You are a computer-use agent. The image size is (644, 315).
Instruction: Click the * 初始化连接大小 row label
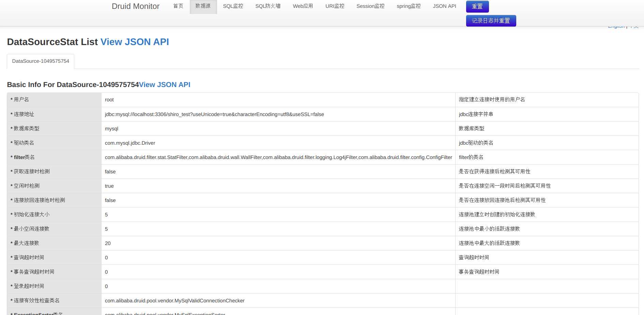click(30, 215)
